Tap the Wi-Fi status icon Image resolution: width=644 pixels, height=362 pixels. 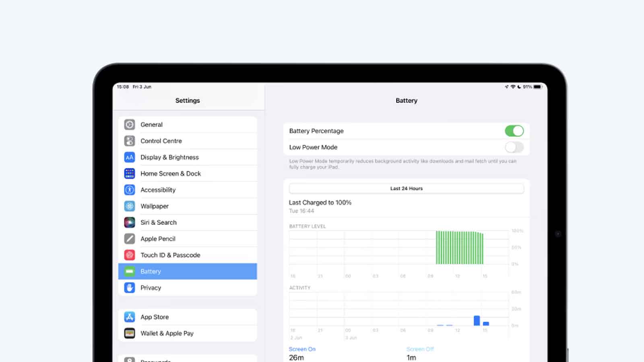point(513,87)
